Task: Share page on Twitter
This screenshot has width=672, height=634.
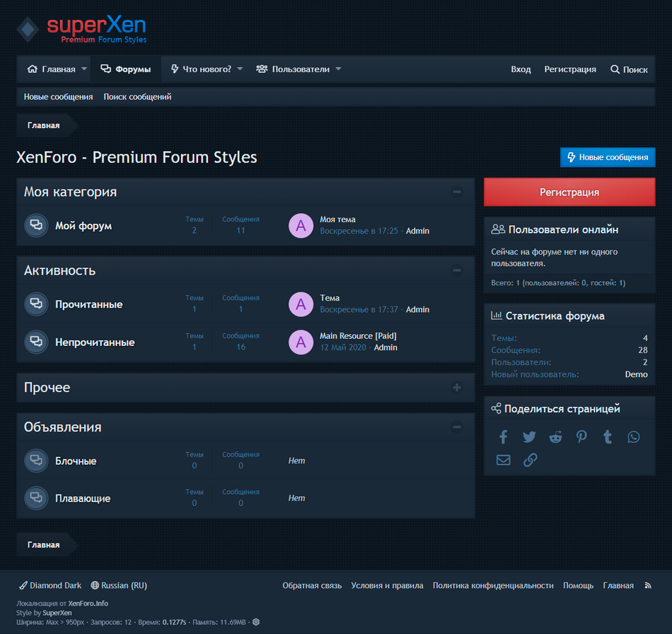Action: click(529, 437)
